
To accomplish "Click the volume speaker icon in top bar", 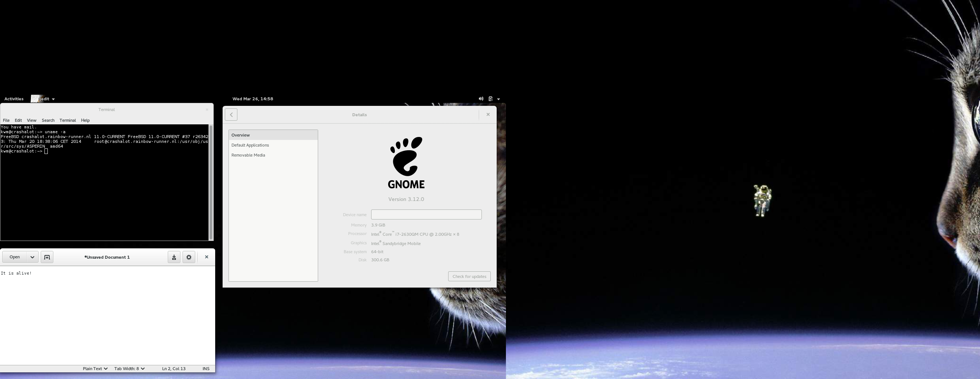I will pyautogui.click(x=481, y=99).
